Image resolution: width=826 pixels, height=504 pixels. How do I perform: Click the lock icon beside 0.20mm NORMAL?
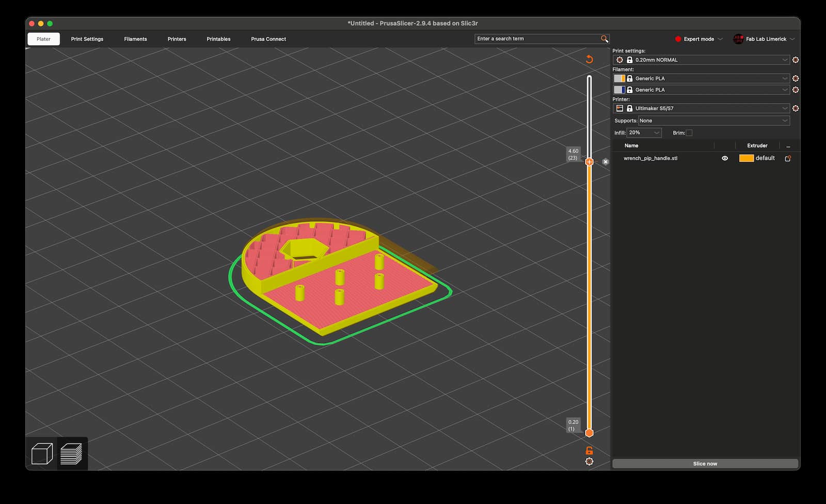629,60
